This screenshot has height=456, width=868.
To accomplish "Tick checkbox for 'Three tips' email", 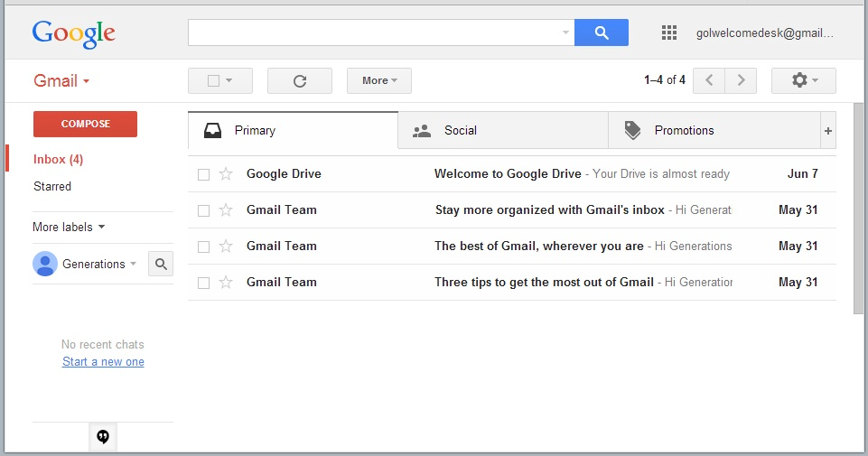I will click(204, 284).
